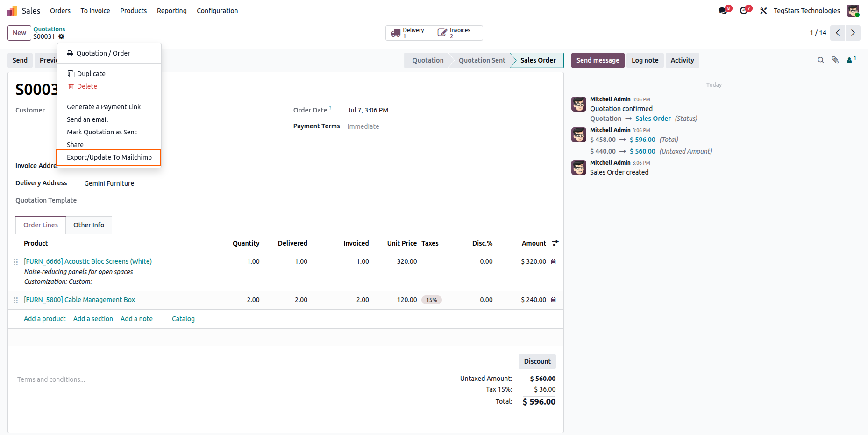This screenshot has width=868, height=435.
Task: Open the user avatar menu
Action: point(853,11)
